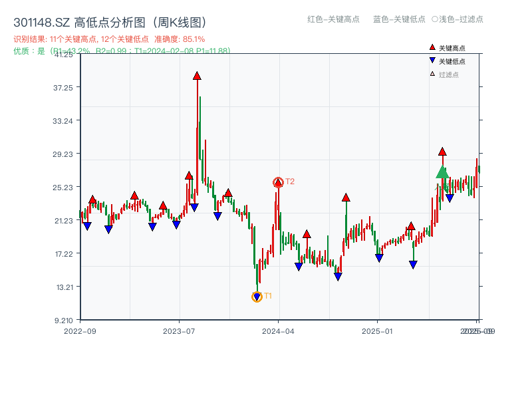This screenshot has height=399, width=532.
Task: Select the blue 关键低点 triangle icon in legend
Action: [x=432, y=60]
